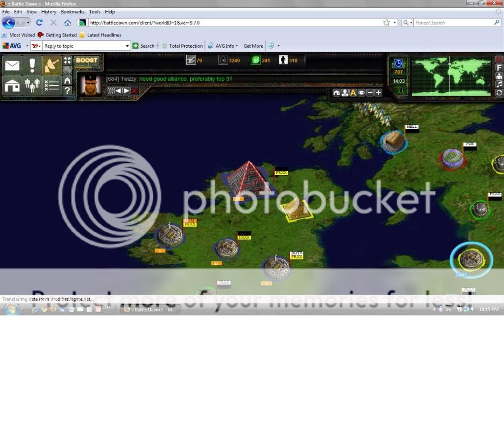Toggle the chat sound waves button
The height and width of the screenshot is (430, 504).
110,91
